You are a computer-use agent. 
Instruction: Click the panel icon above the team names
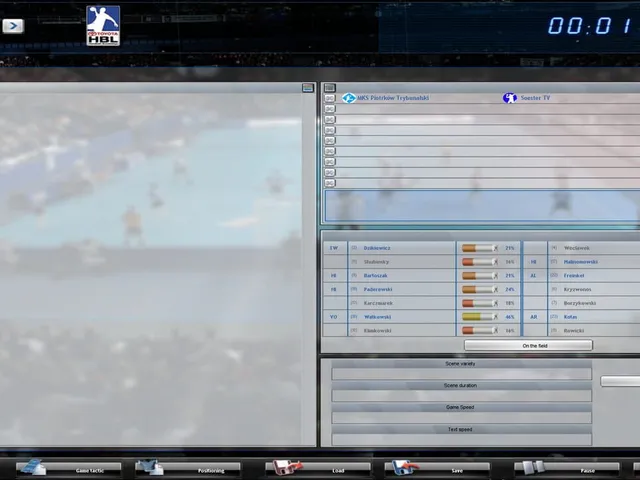click(x=330, y=88)
